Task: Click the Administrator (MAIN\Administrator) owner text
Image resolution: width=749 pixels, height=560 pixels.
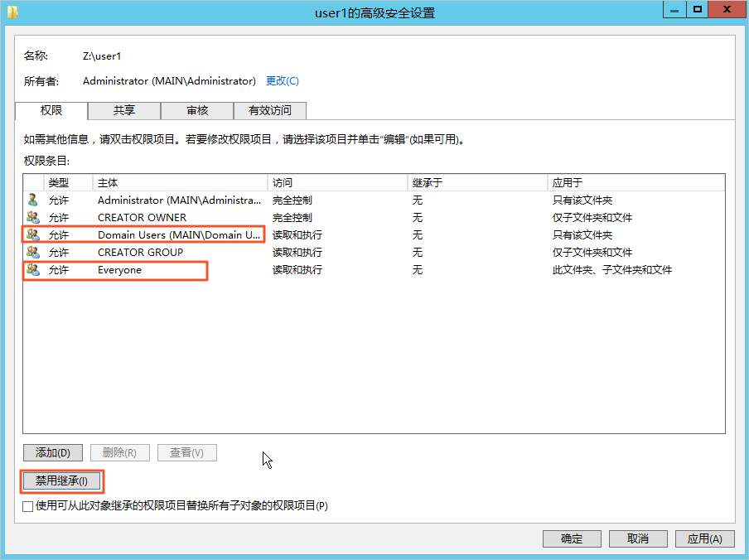Action: pos(169,80)
